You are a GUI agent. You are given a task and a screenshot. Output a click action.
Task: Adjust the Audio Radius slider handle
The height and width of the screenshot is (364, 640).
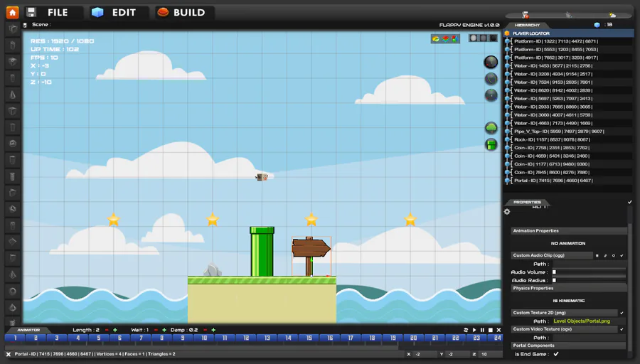coord(554,280)
